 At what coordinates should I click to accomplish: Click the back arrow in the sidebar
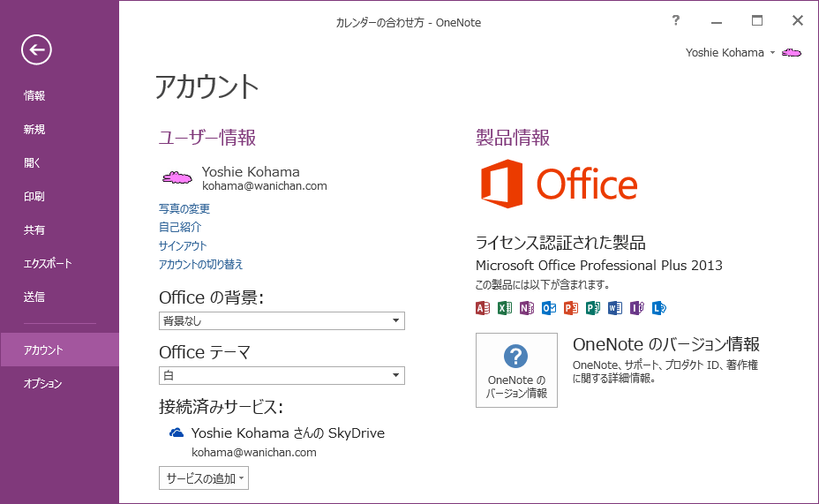pos(36,49)
